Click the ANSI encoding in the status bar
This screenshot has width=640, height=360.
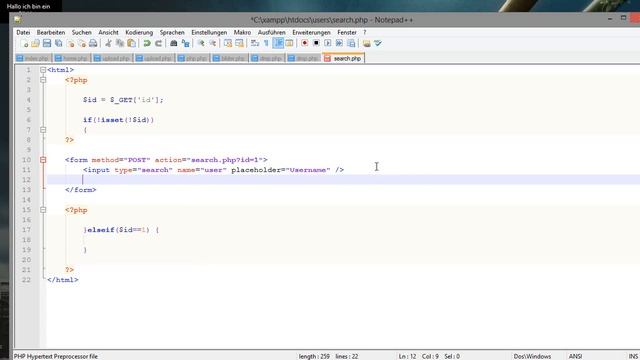pyautogui.click(x=575, y=356)
